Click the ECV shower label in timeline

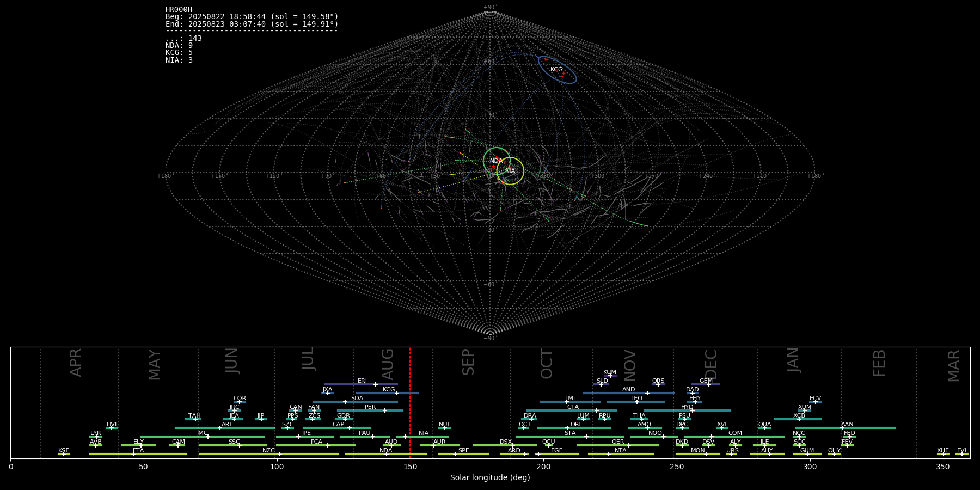coord(816,399)
